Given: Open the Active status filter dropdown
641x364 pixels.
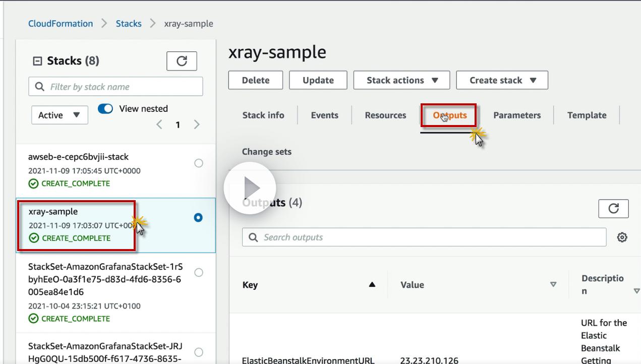Looking at the screenshot, I should click(60, 115).
